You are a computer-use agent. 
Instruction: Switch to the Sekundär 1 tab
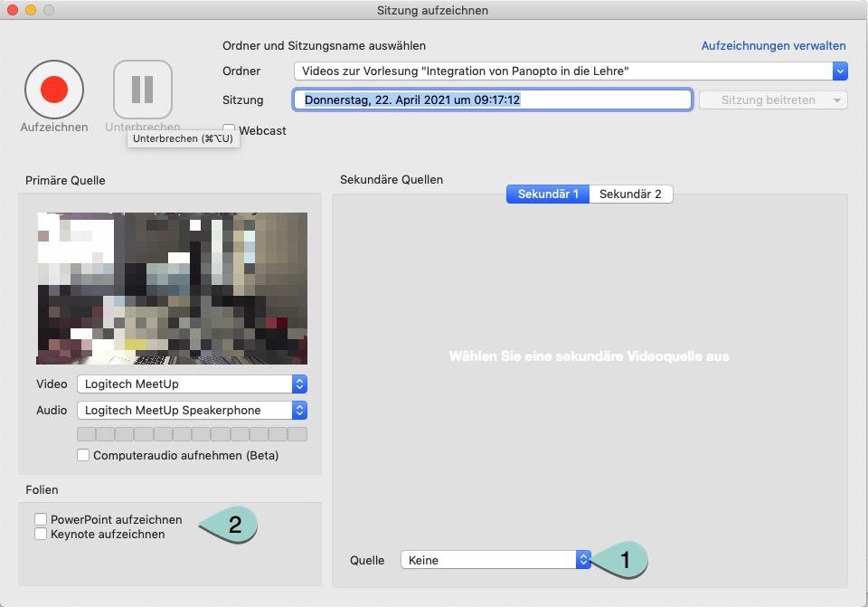coord(548,194)
